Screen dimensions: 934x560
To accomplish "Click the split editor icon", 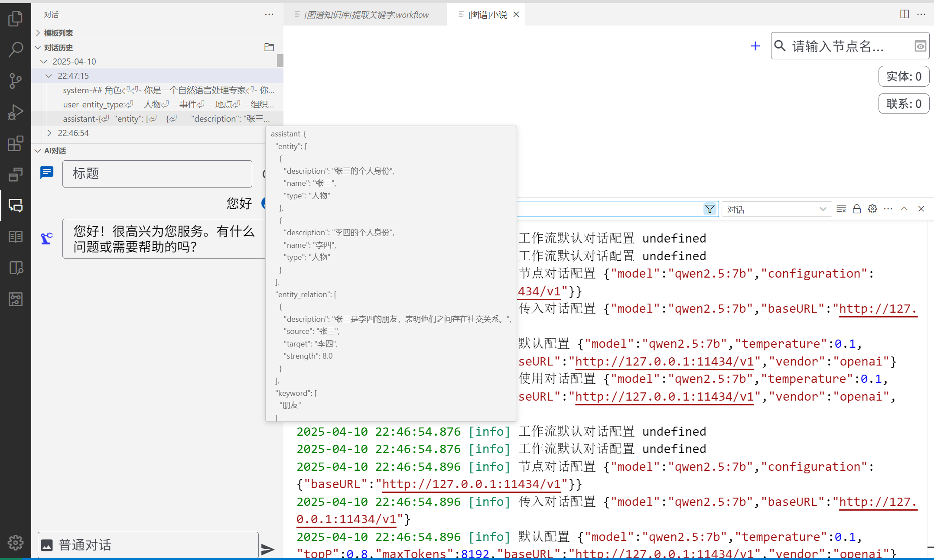I will click(x=905, y=14).
